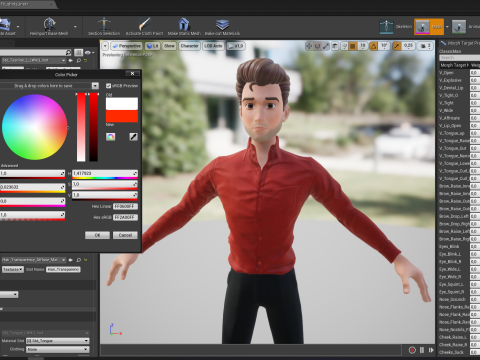Viewport: 480px width, 360px height.
Task: Click the Hue H value field
Action: pos(105,173)
